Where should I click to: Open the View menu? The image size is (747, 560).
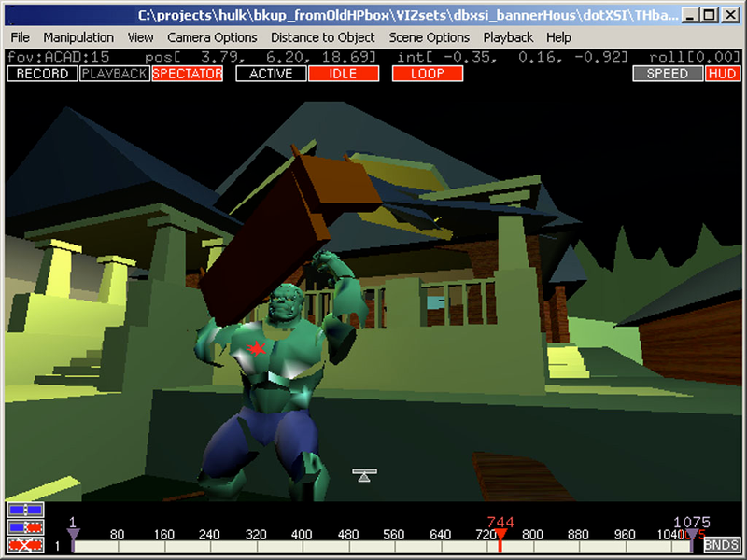(x=141, y=37)
